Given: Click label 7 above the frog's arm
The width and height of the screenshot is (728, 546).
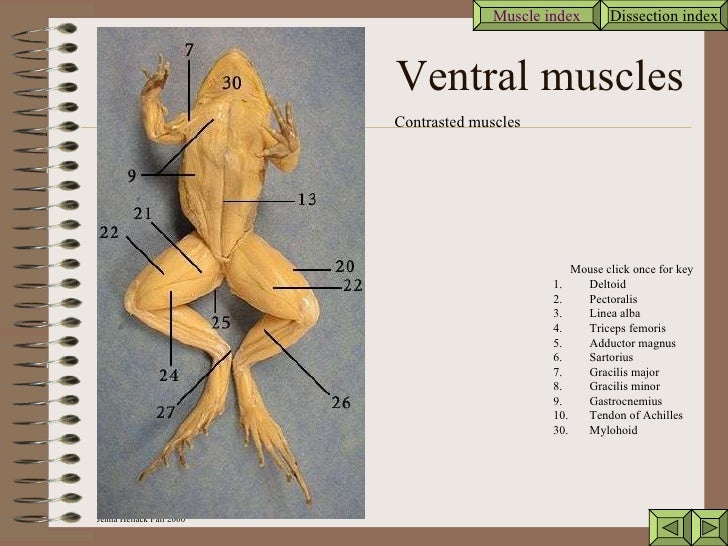Looking at the screenshot, I should (188, 50).
